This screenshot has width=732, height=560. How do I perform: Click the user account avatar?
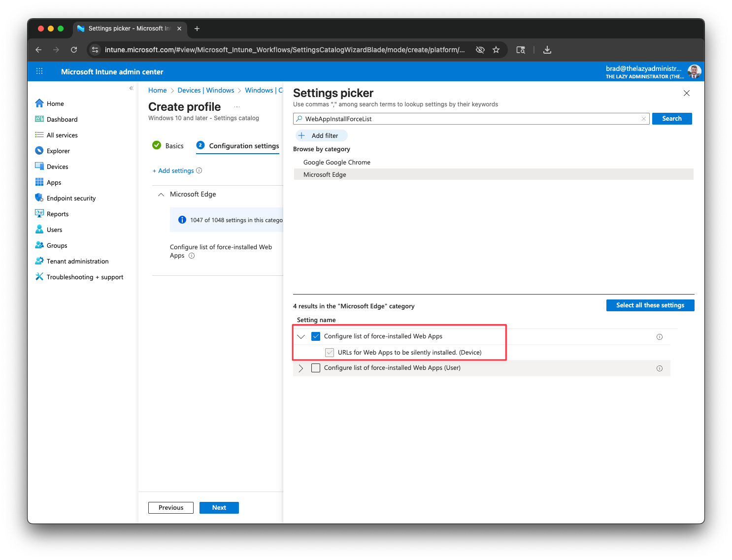pyautogui.click(x=694, y=71)
